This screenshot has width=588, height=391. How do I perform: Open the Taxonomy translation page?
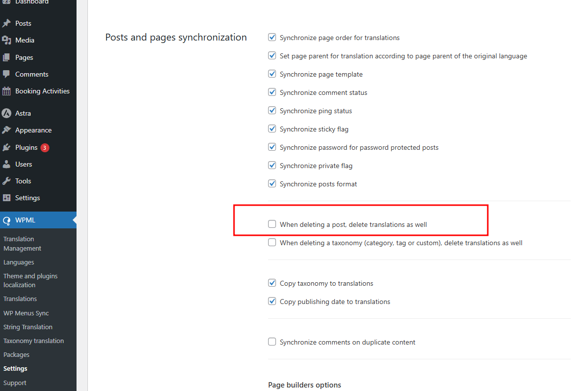coord(34,341)
